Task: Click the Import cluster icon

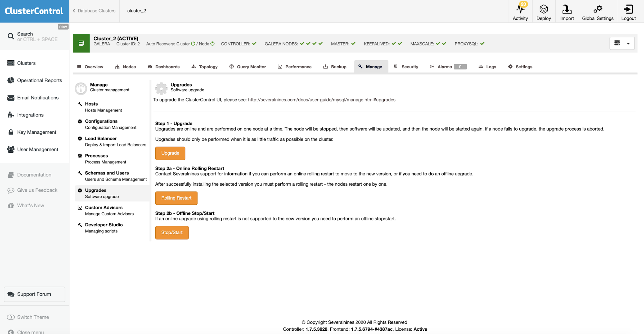Action: point(567,9)
